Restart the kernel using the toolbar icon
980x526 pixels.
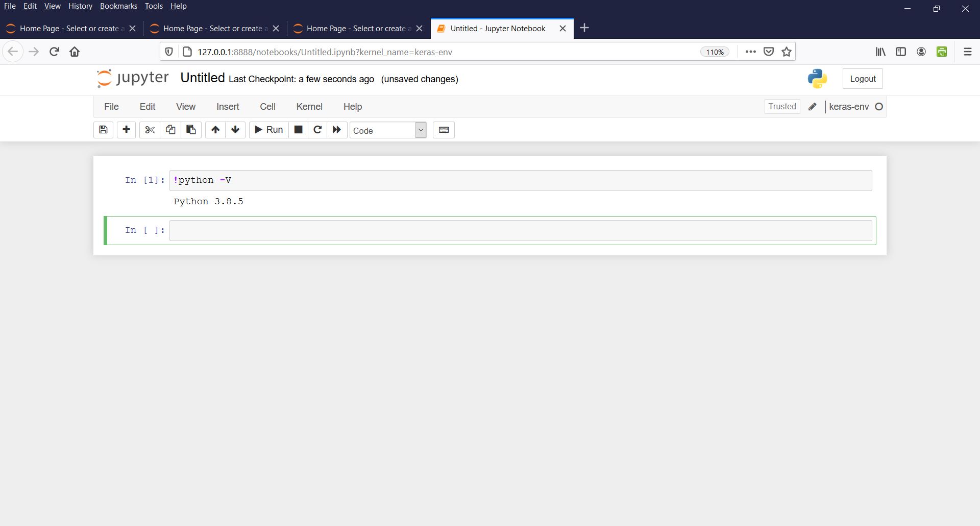click(317, 130)
